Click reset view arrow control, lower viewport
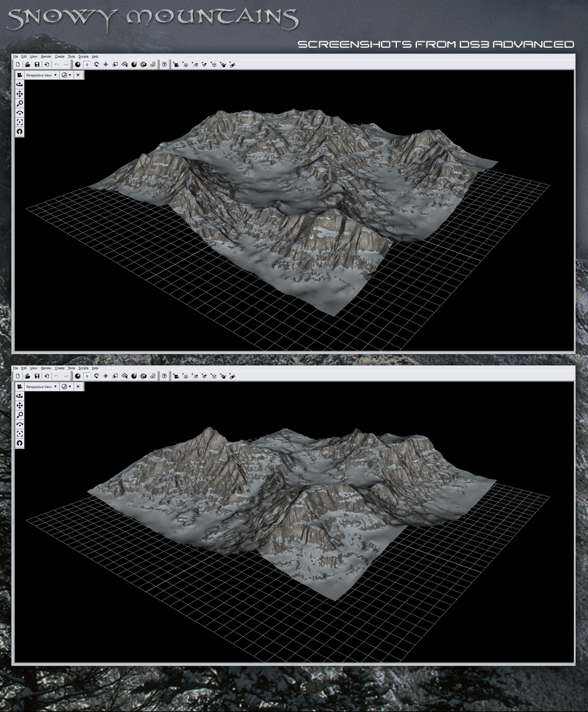The height and width of the screenshot is (712, 588). pos(20,442)
